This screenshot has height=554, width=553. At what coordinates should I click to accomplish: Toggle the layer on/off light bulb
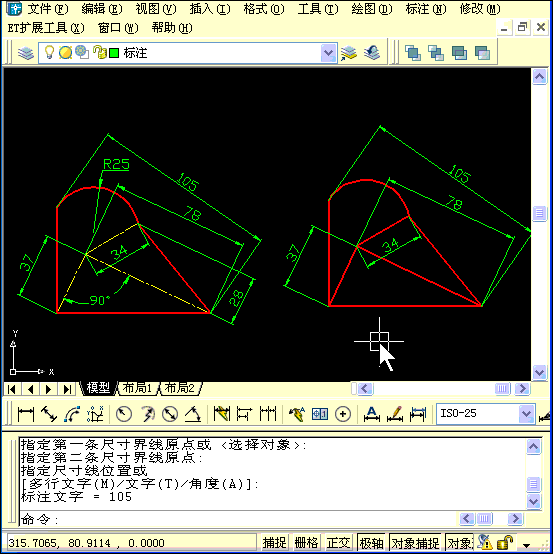(x=49, y=53)
